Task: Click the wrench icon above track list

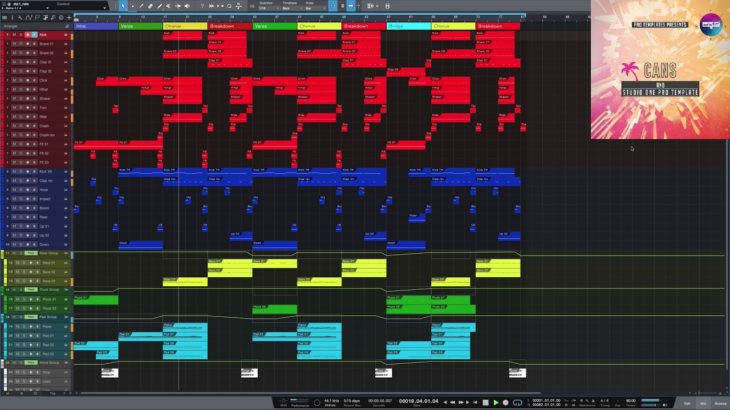Action: (20, 18)
